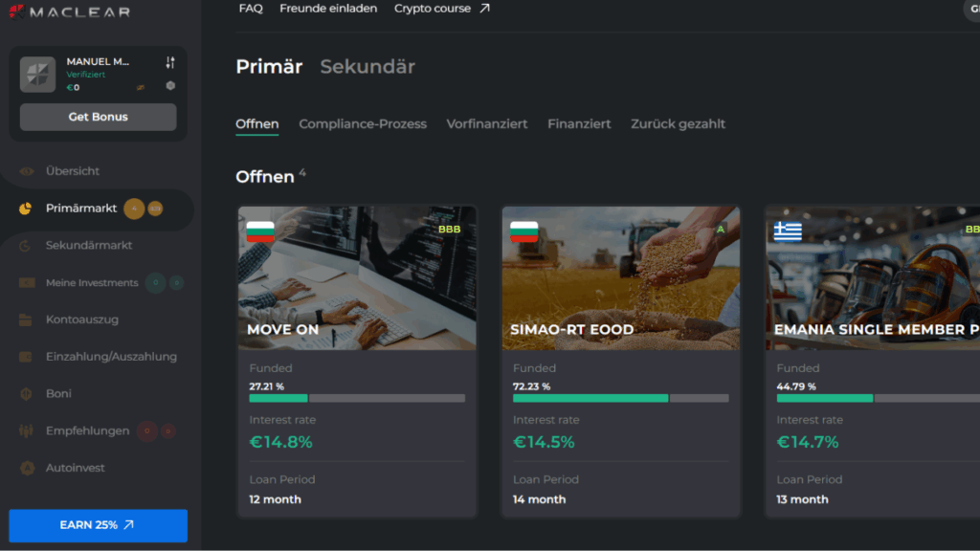
Task: Click the Einzahlung/Auszahlung wallet icon
Action: (x=27, y=357)
